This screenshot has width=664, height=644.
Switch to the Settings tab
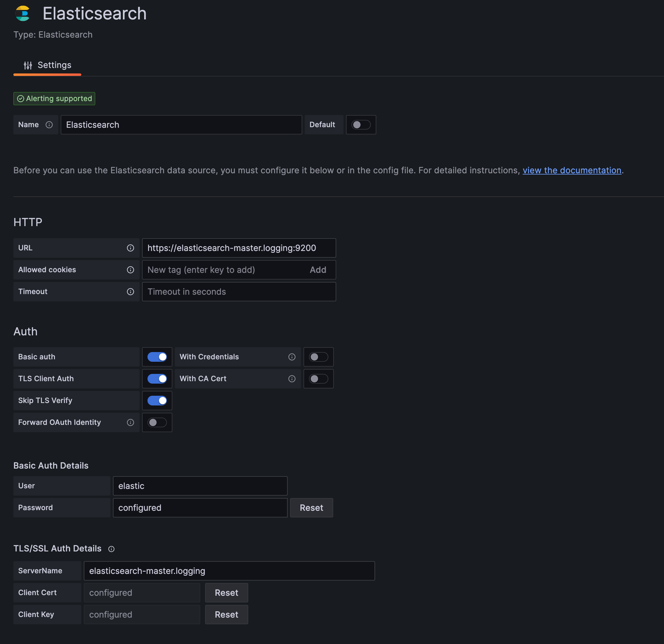(x=54, y=65)
